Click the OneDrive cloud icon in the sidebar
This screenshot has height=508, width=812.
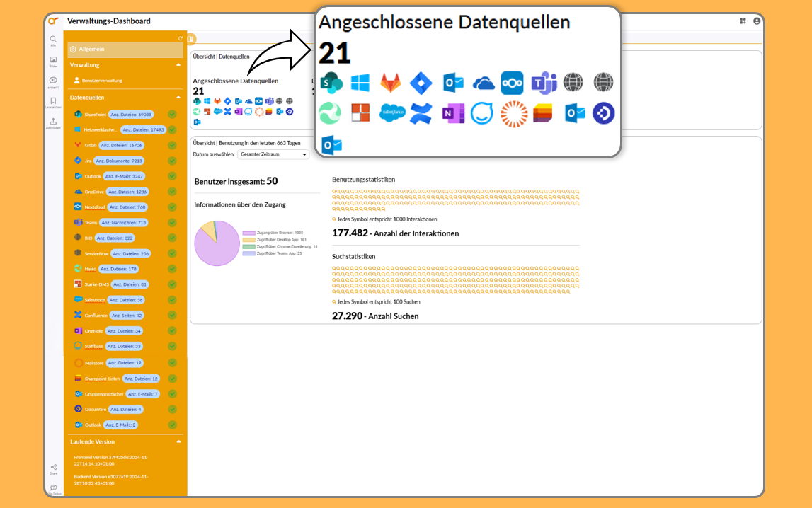point(78,192)
